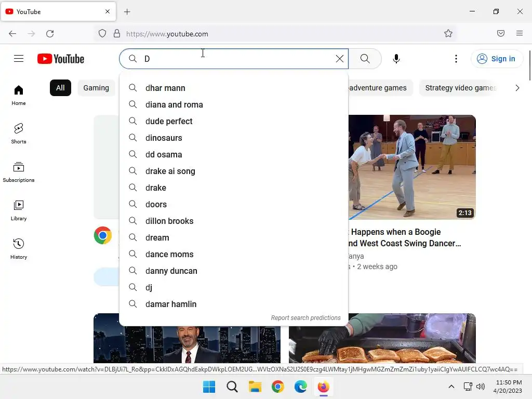This screenshot has width=532, height=399.
Task: Show more filter chips with right chevron
Action: [517, 88]
